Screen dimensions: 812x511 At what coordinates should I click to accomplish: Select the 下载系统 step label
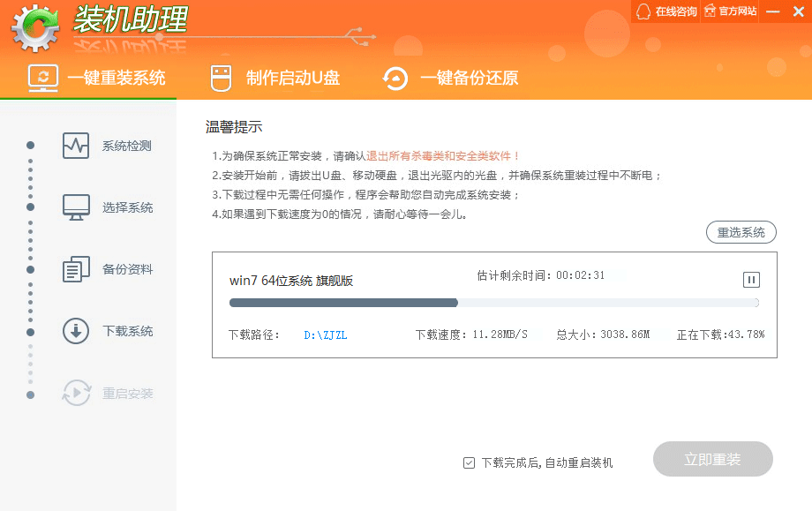127,331
